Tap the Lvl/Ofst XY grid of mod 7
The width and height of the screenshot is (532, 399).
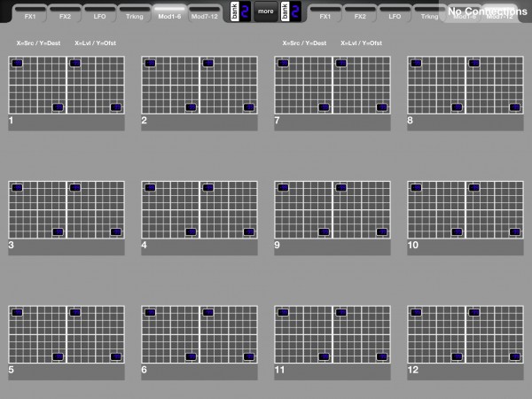362,85
